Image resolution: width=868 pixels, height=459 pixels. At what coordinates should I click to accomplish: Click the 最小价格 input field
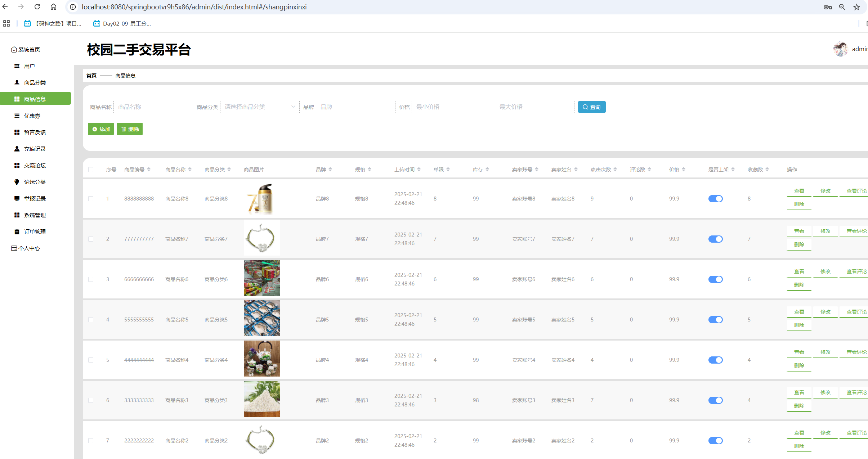click(x=451, y=107)
